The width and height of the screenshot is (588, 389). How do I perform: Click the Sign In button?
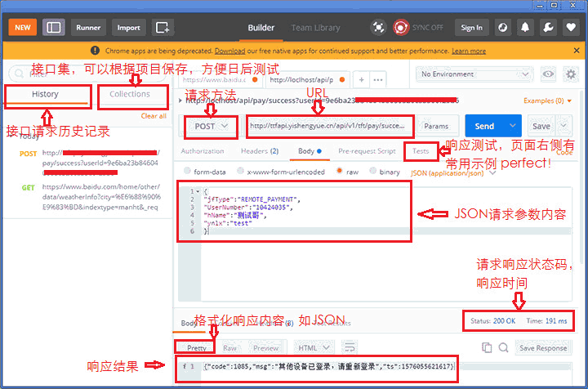coord(472,28)
